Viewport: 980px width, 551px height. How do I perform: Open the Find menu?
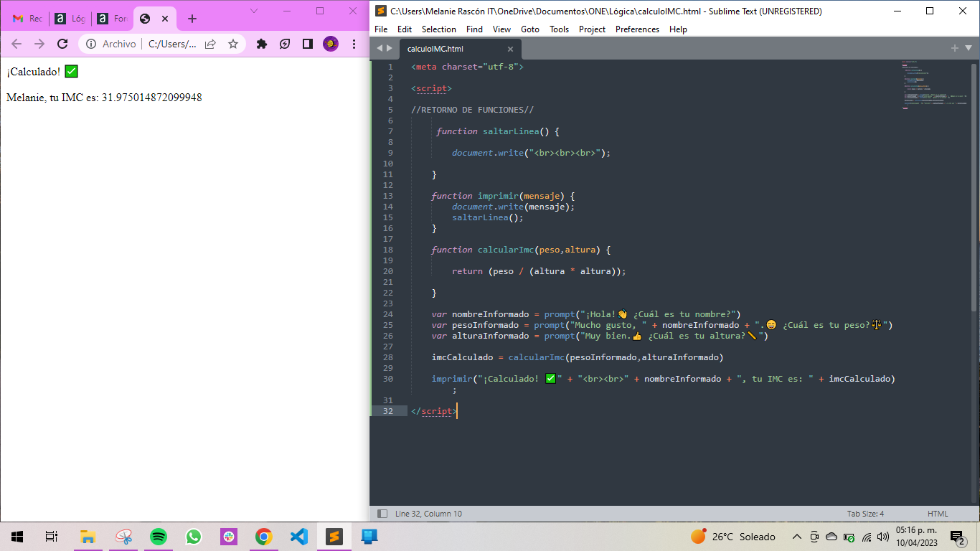click(474, 29)
